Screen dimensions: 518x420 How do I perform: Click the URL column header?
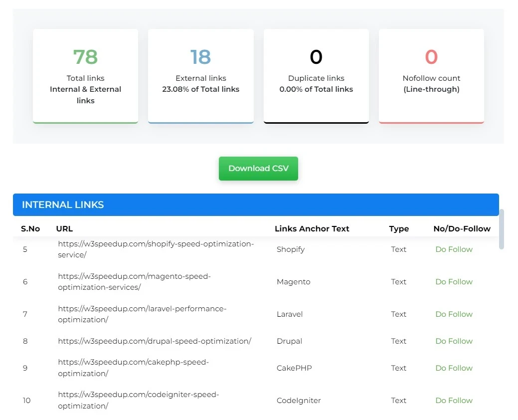click(64, 229)
